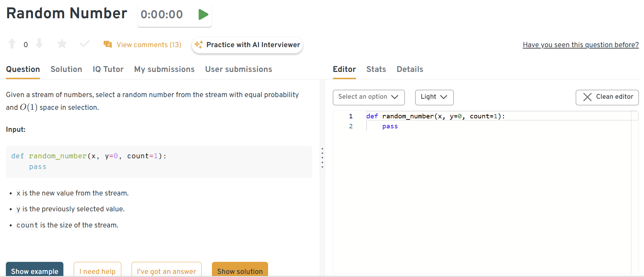
Task: Switch to the Solution tab
Action: tap(66, 70)
